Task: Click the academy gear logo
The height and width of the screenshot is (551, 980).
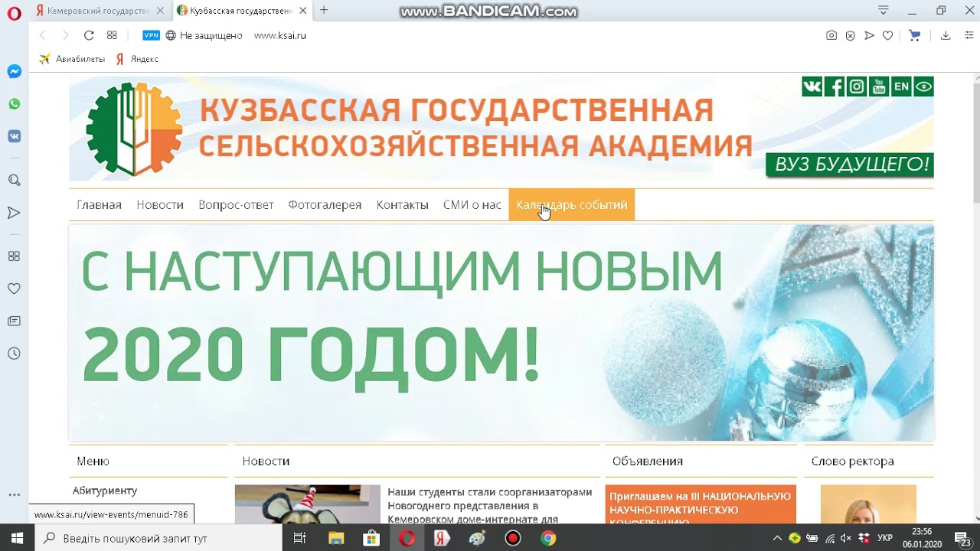Action: 135,129
